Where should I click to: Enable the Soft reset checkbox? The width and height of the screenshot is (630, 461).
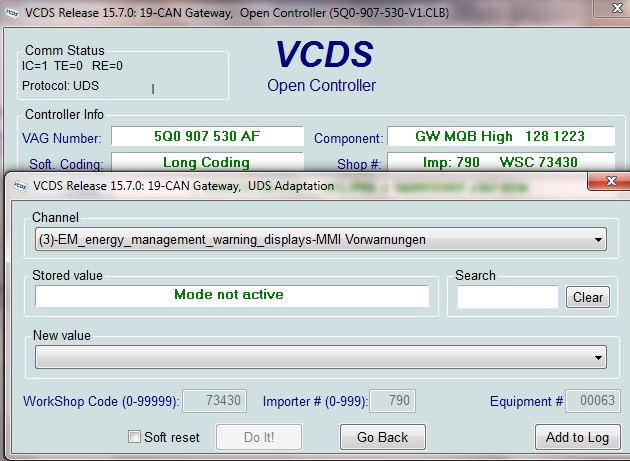(x=134, y=436)
